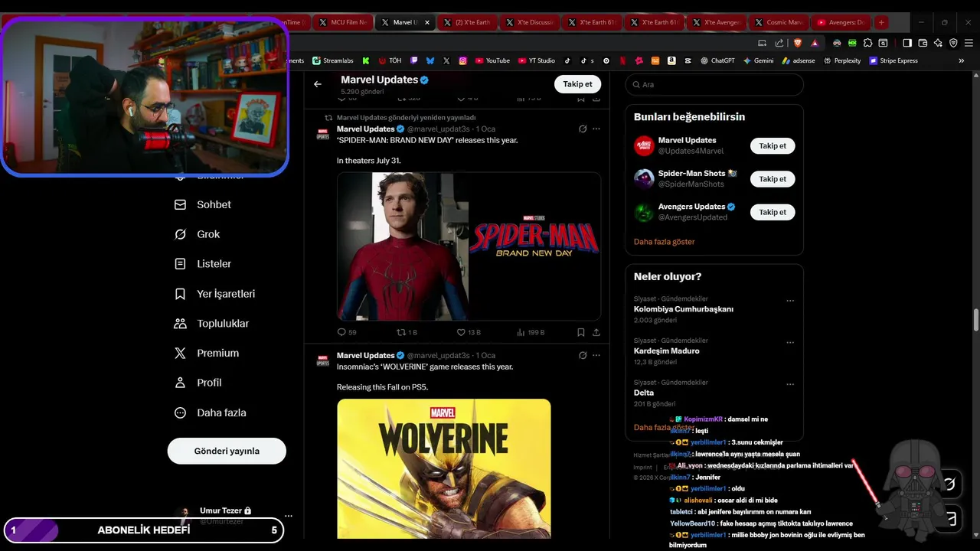Screen dimensions: 980x551
Task: Open Listeler in the sidebar
Action: (x=203, y=264)
